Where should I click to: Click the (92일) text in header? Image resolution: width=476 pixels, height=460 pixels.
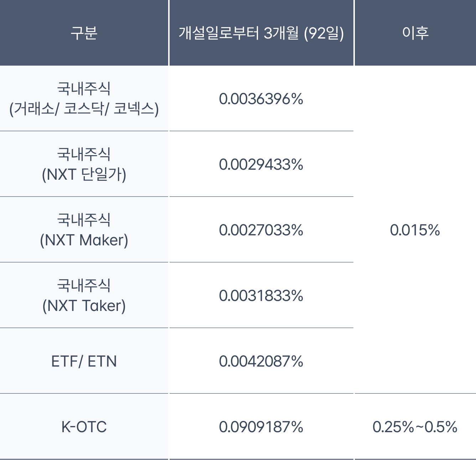point(324,33)
